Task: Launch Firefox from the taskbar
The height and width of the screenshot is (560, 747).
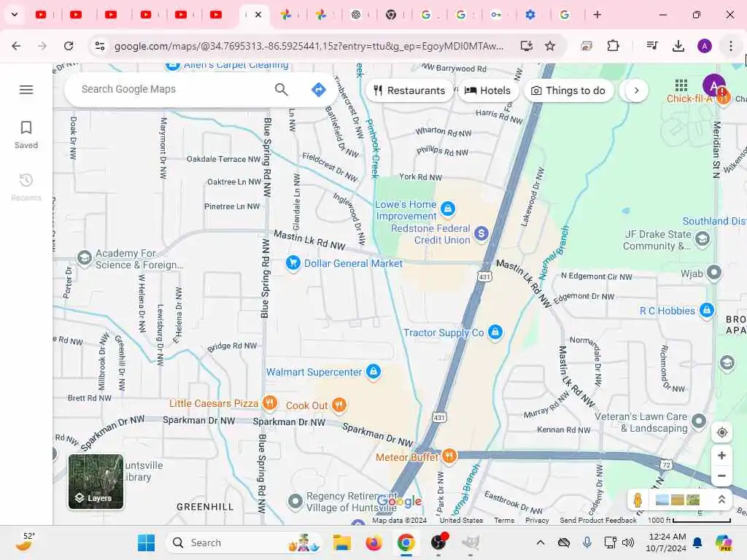Action: pyautogui.click(x=374, y=542)
